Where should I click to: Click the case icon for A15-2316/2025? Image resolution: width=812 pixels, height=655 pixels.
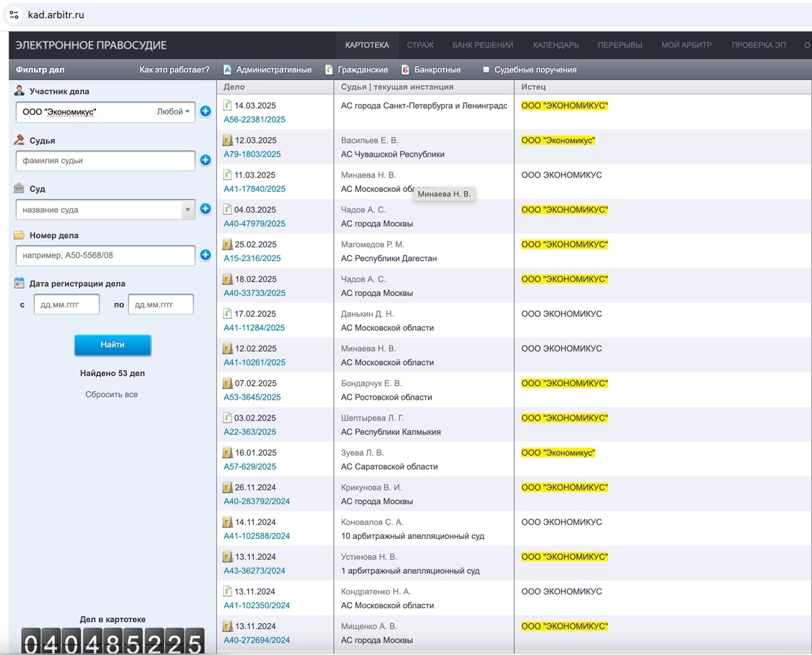[227, 244]
